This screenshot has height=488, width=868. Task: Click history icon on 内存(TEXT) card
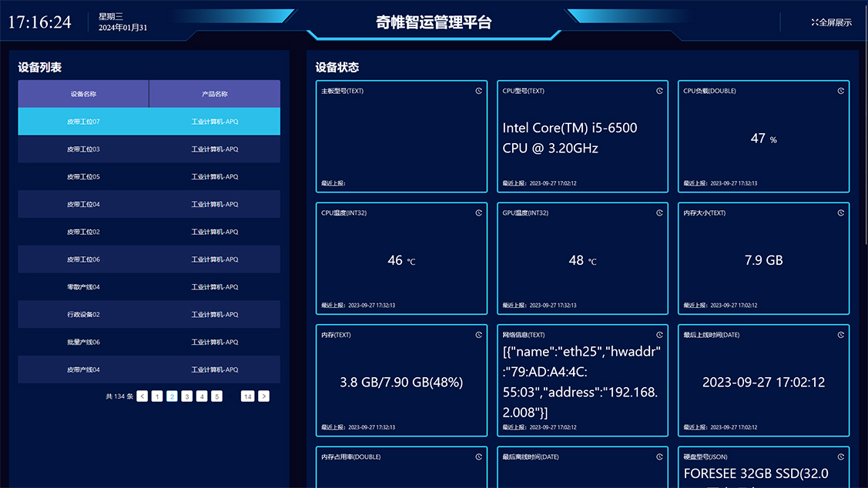[x=478, y=335]
